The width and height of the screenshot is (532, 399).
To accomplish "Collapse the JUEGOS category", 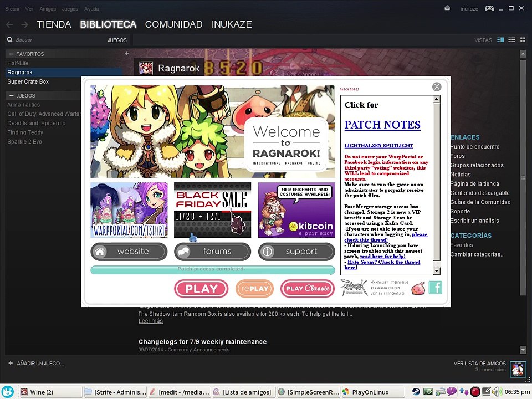I will [x=12, y=96].
